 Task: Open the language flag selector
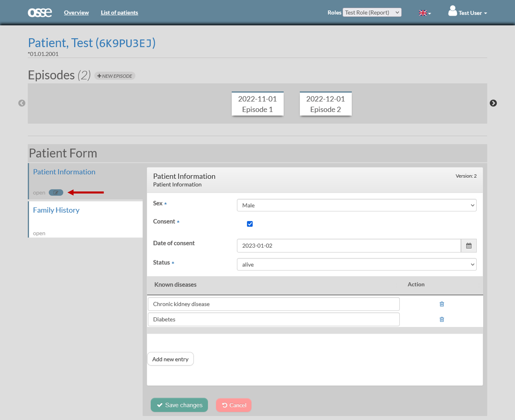(425, 13)
